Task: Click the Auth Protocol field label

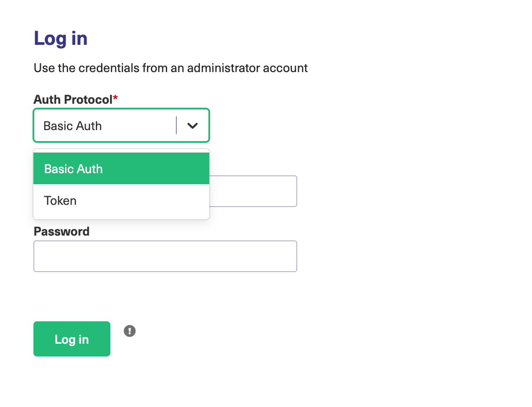Action: coord(73,100)
